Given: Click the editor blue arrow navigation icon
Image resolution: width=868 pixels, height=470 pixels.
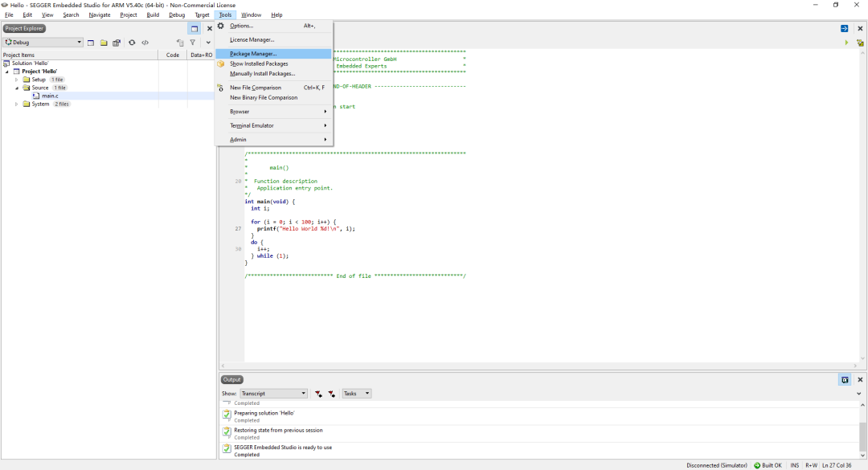Looking at the screenshot, I should coord(844,28).
